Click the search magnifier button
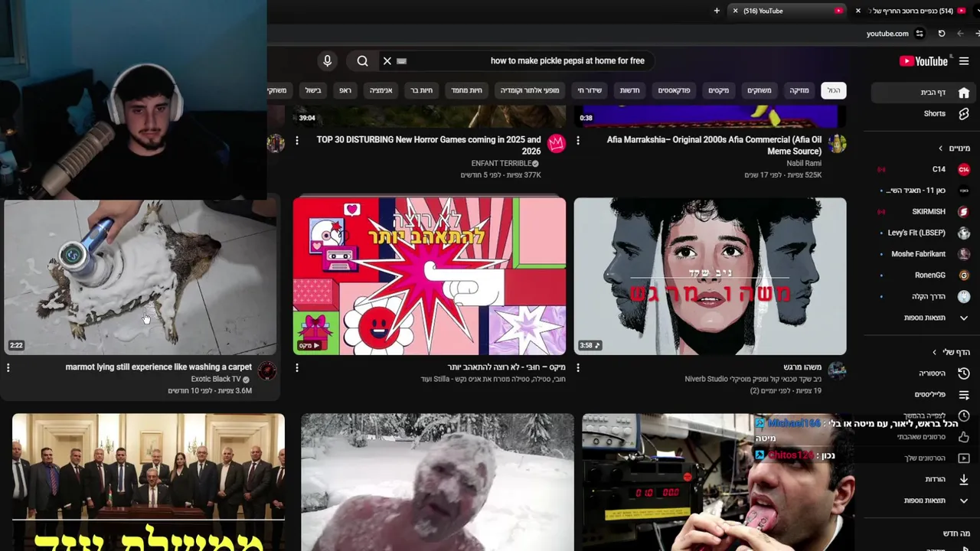 point(362,60)
